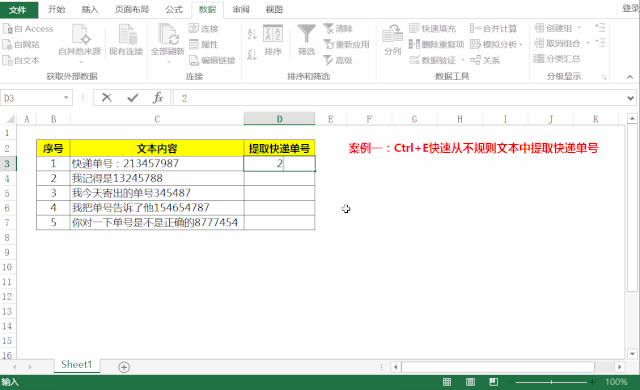Screen dimensions: 640x390
Task: Click 清除 clear filter
Action: coord(338,29)
